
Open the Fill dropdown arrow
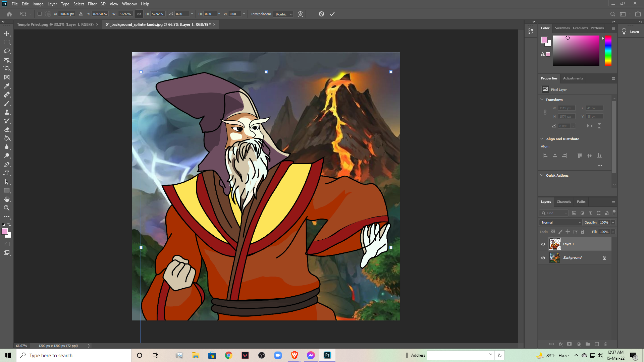pyautogui.click(x=613, y=232)
